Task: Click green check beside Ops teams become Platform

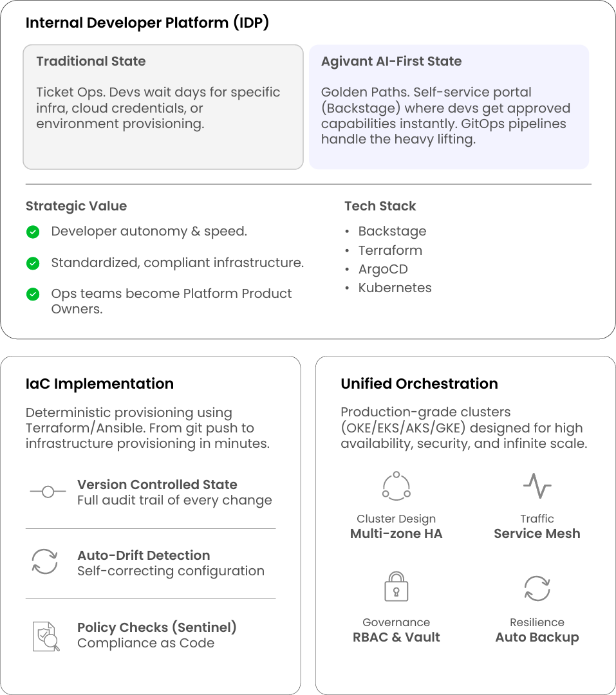Action: (33, 294)
